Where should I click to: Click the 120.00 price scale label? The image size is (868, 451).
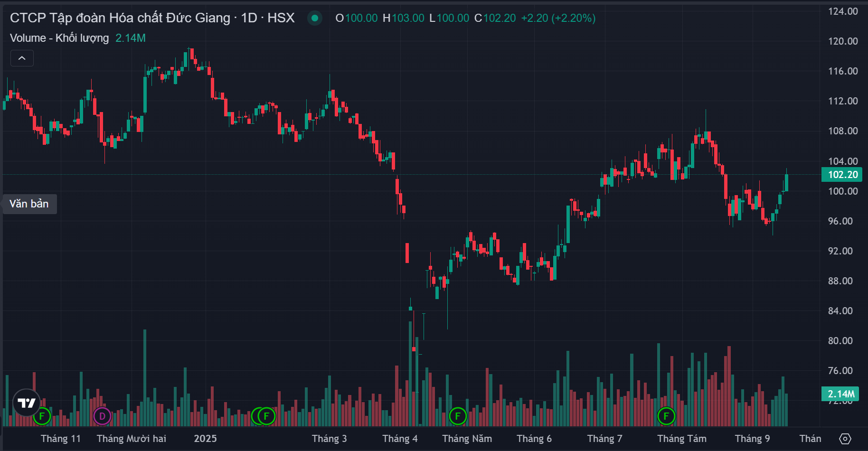[x=843, y=41]
